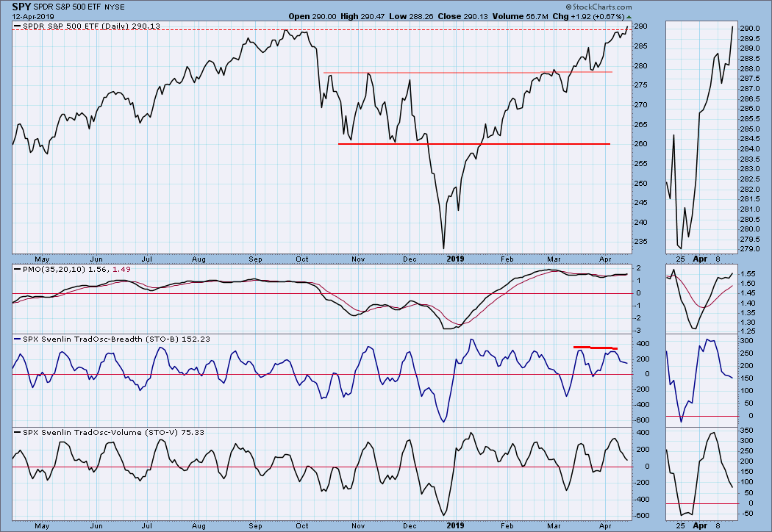Image resolution: width=772 pixels, height=532 pixels.
Task: Click the 350 label on STO-V zoom axis
Action: [x=746, y=430]
